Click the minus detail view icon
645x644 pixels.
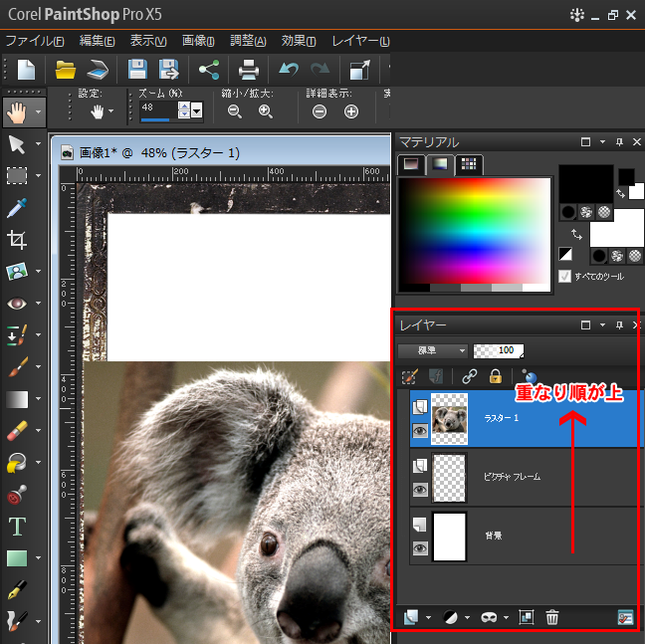pos(320,111)
